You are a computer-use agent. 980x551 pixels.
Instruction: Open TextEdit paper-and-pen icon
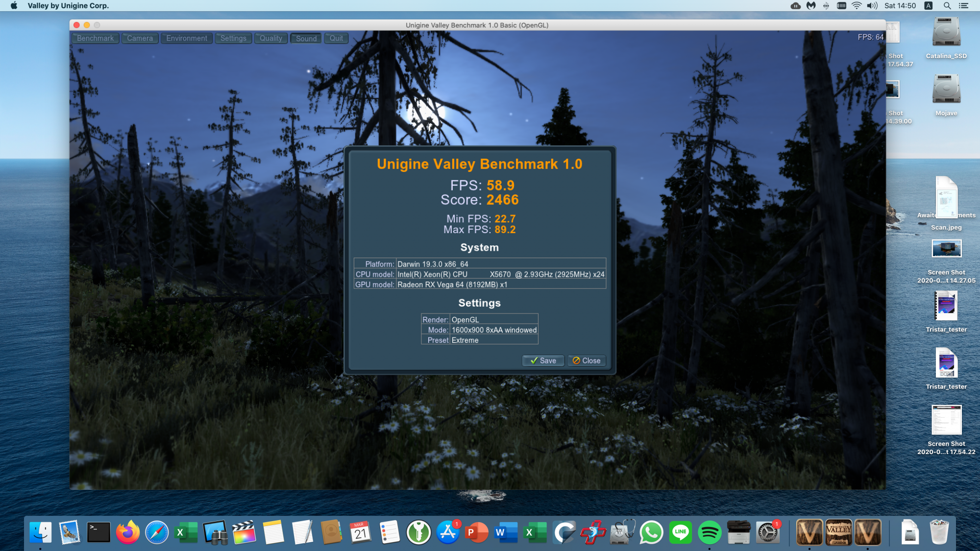tap(302, 532)
